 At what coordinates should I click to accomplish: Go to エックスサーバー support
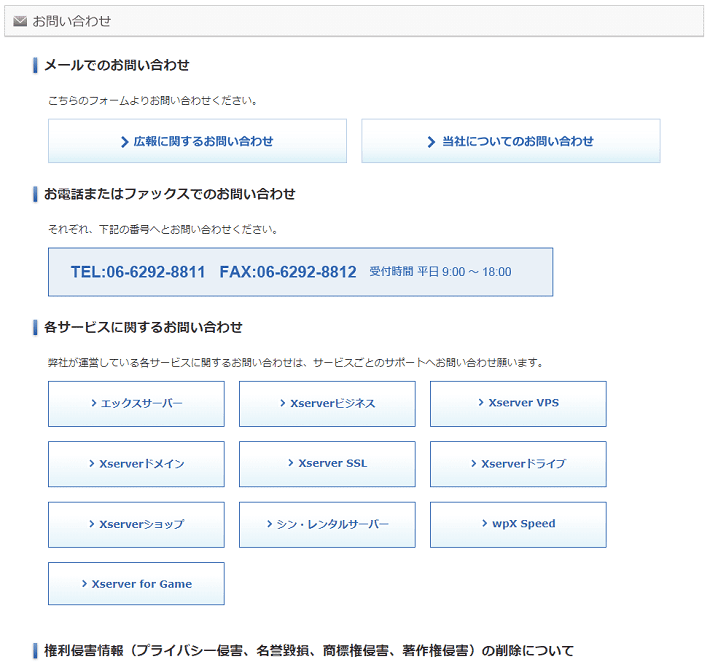136,404
